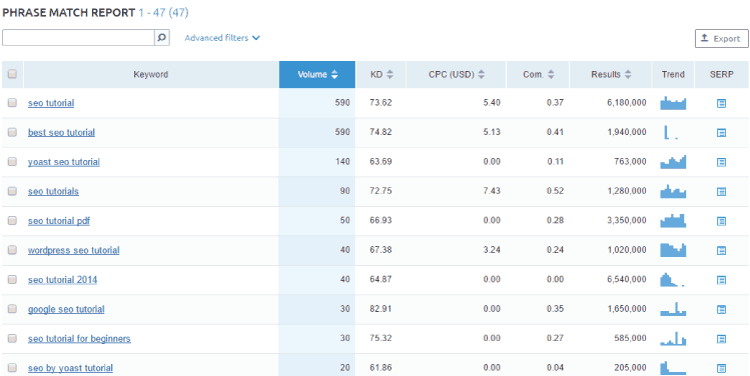Open the best seo tutorial keyword link

pos(61,133)
